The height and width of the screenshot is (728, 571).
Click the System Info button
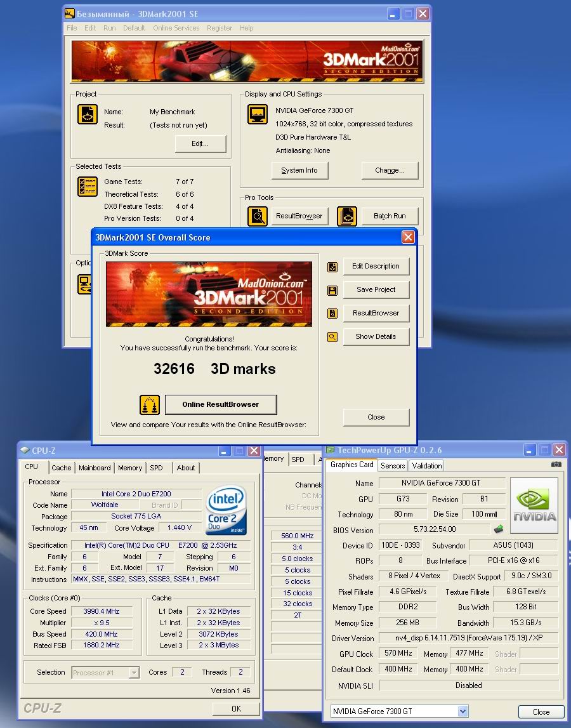click(x=299, y=170)
